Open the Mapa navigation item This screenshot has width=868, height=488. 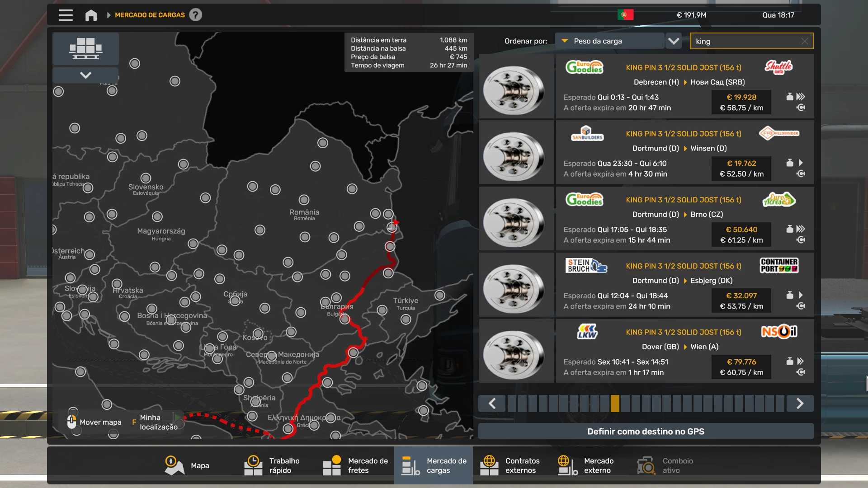pos(187,465)
